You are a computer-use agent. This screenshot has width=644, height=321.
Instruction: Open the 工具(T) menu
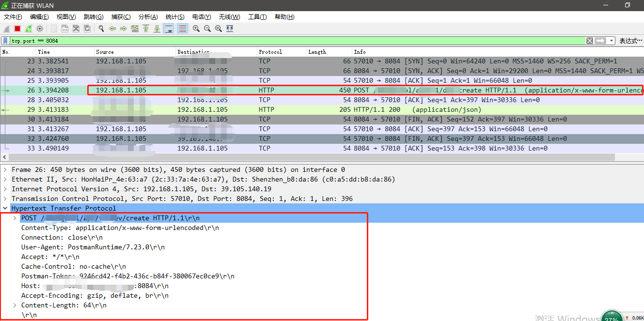(257, 17)
